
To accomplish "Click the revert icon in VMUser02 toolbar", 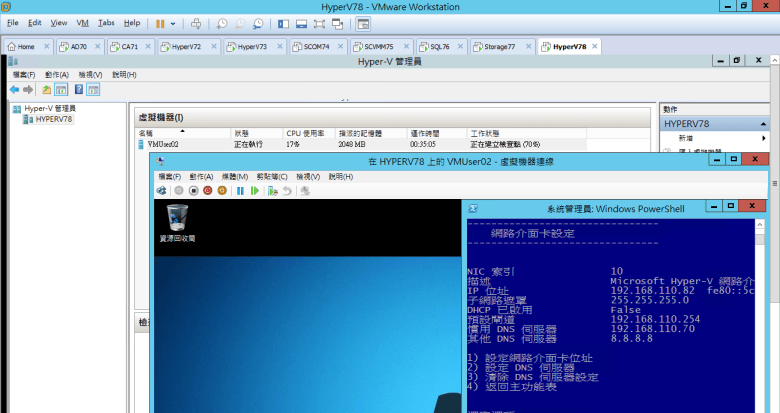I will (286, 190).
